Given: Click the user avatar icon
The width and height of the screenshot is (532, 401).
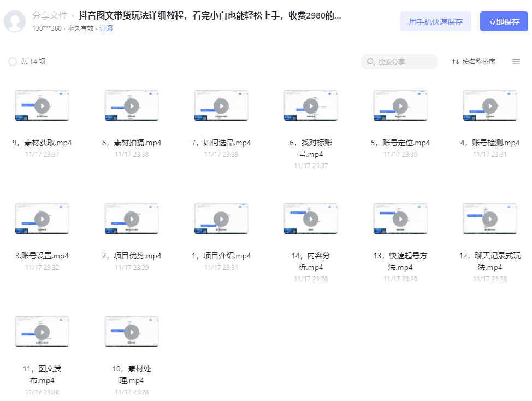Looking at the screenshot, I should click(15, 21).
